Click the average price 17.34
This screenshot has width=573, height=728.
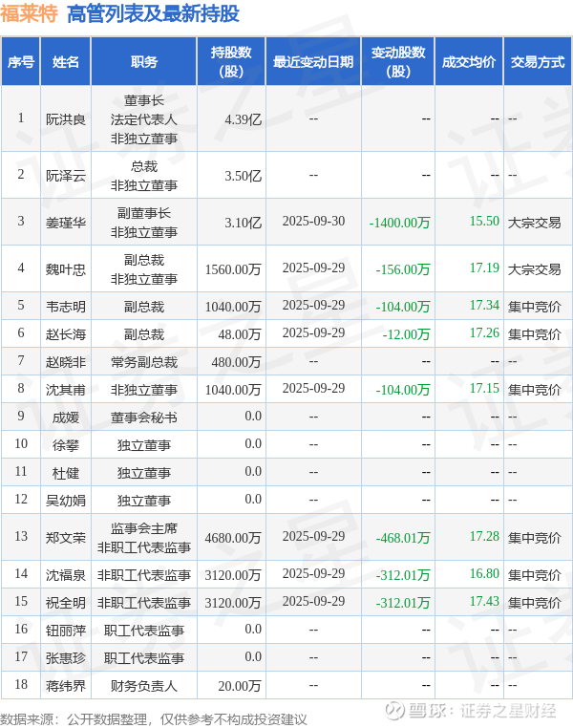point(484,305)
